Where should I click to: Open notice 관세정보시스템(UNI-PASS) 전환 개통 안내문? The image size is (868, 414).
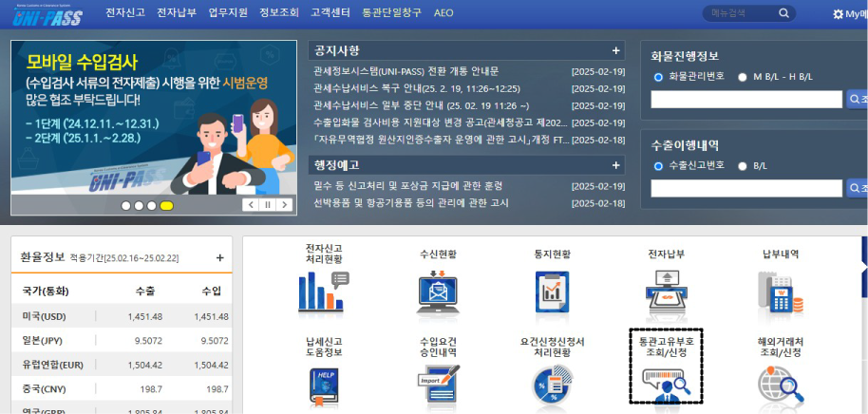406,71
